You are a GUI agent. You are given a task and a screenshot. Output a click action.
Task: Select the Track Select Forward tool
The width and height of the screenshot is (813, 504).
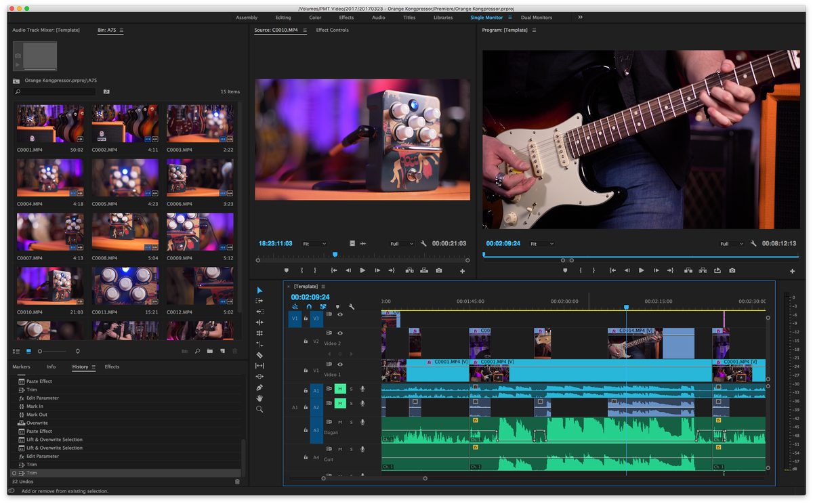coord(259,301)
